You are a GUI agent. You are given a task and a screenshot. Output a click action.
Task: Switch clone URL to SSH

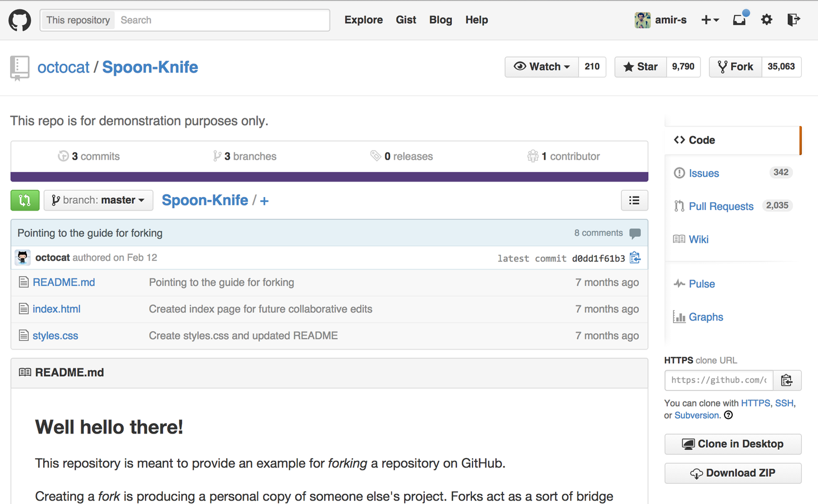click(784, 403)
